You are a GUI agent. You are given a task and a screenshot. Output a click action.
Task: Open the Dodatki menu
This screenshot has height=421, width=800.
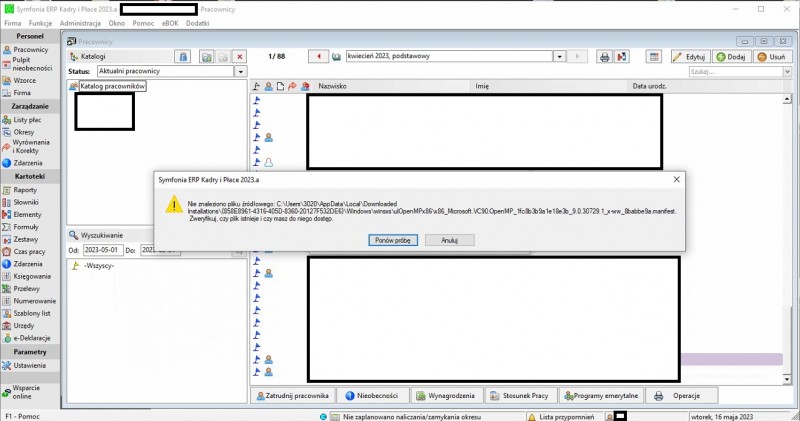coord(197,23)
